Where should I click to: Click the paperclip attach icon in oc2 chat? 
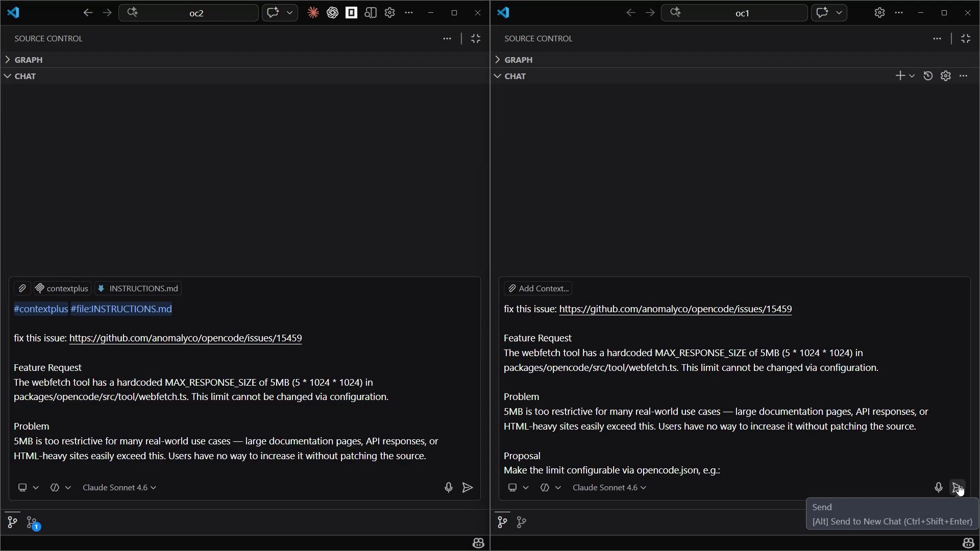(22, 289)
